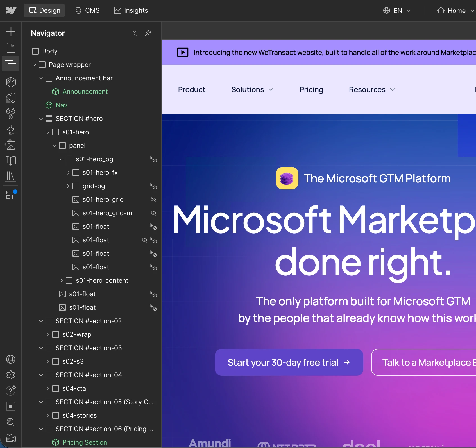476x448 pixels.
Task: Open the Home page selector dropdown
Action: 455,11
